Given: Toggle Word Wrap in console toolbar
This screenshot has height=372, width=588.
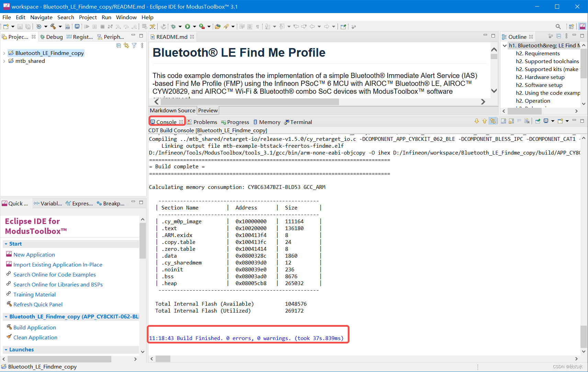Looking at the screenshot, I should [519, 121].
